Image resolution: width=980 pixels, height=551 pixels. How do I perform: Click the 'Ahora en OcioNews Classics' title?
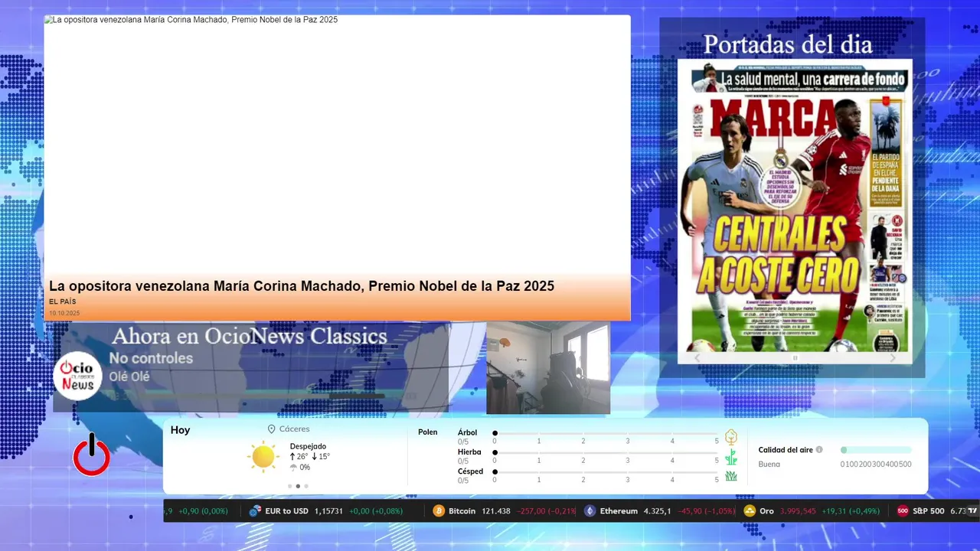point(250,336)
